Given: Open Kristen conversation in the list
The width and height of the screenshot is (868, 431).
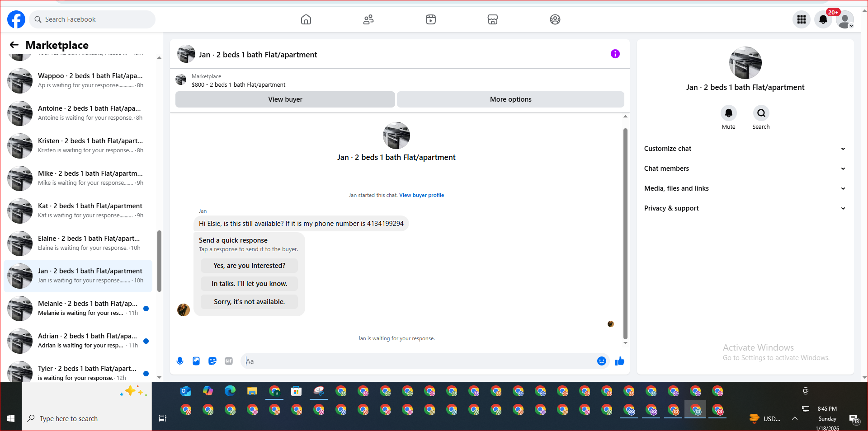Looking at the screenshot, I should click(78, 145).
